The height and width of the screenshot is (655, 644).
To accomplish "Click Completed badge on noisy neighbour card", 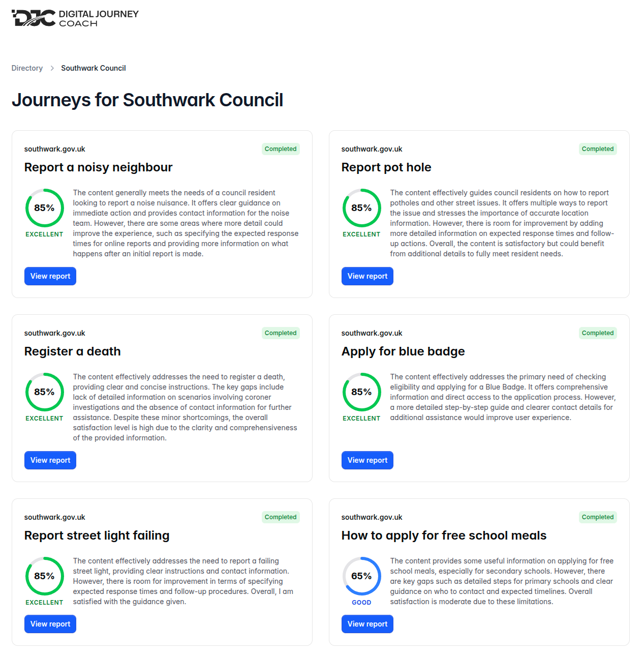I will tap(281, 149).
